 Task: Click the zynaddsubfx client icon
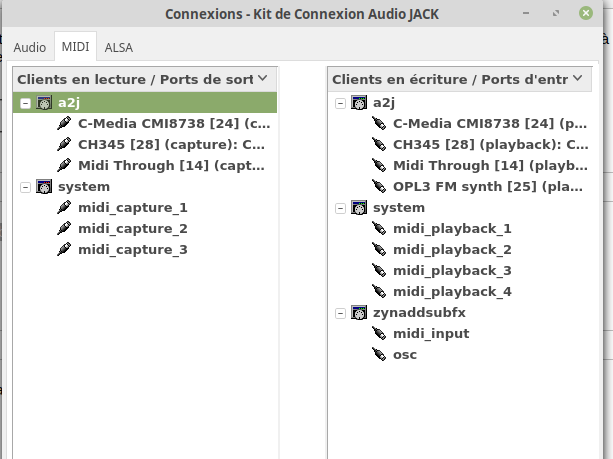pos(357,312)
